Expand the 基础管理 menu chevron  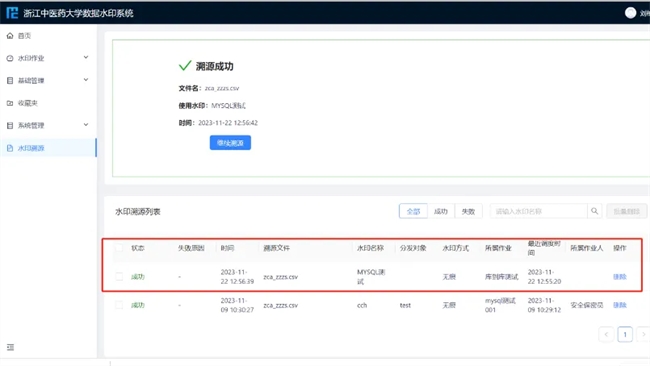pyautogui.click(x=86, y=80)
